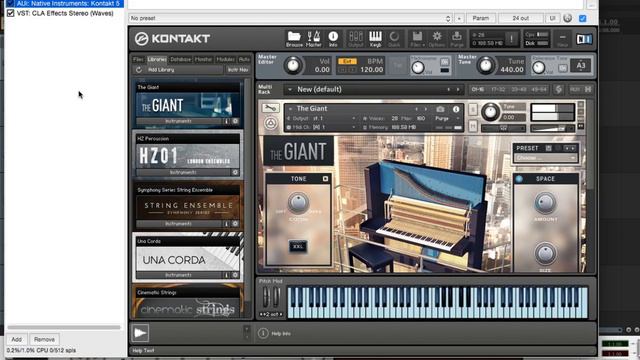Refresh the library list
The height and width of the screenshot is (360, 640).
(139, 70)
